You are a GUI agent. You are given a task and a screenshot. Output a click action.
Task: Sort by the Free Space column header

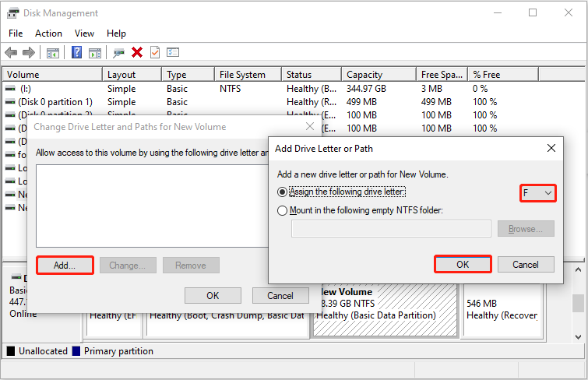(x=442, y=74)
